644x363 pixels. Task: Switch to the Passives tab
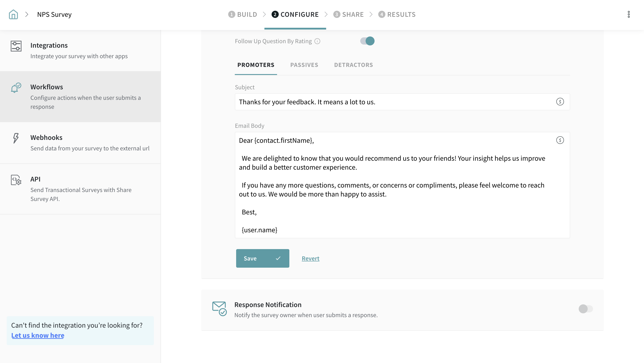pos(304,65)
